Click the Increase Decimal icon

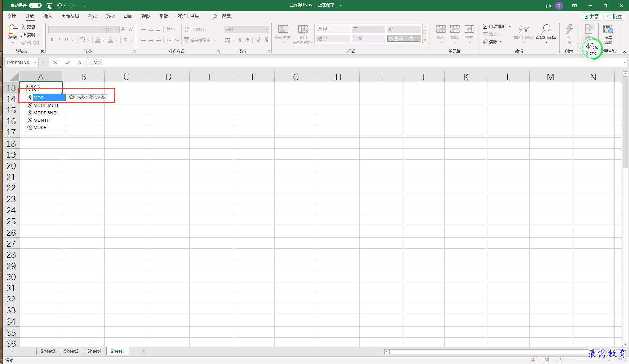(258, 40)
